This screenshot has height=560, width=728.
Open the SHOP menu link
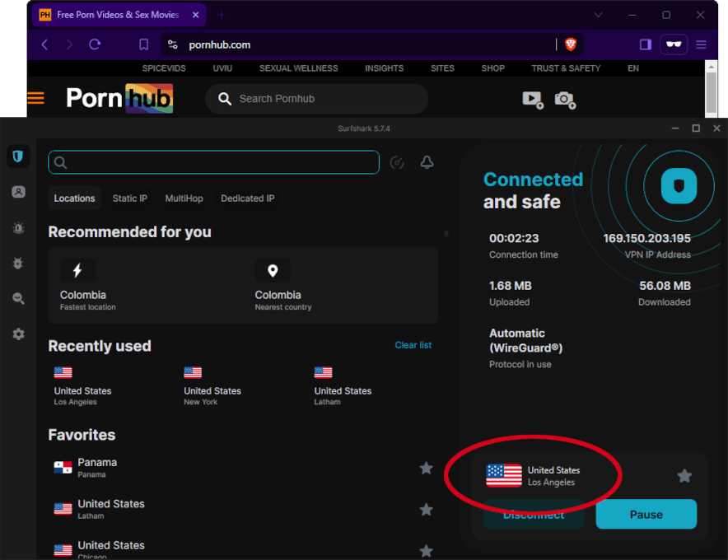tap(492, 68)
